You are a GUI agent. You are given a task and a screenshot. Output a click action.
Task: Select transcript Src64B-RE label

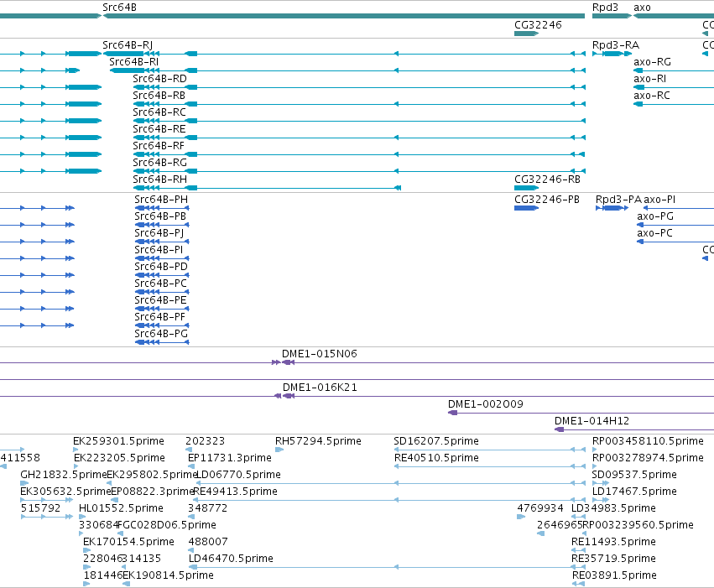[x=159, y=129]
